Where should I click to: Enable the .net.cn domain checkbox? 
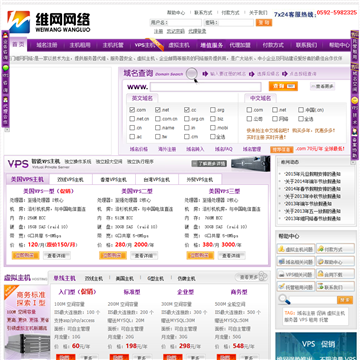[x=132, y=119]
